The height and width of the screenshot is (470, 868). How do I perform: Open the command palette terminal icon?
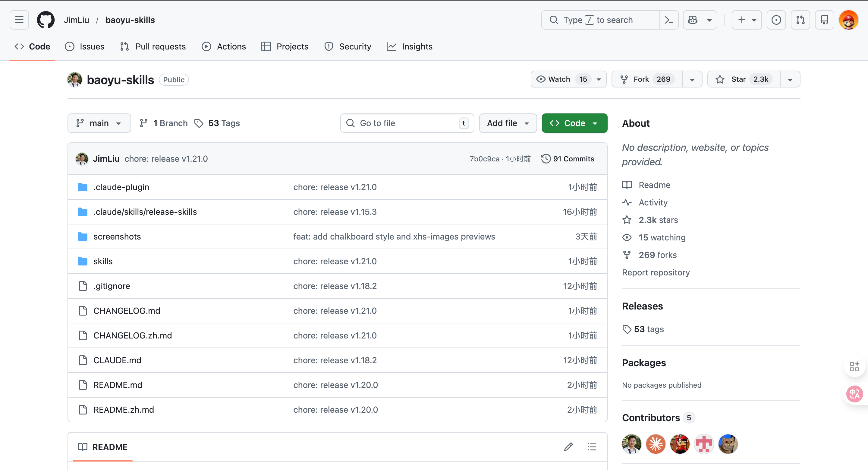click(x=669, y=20)
